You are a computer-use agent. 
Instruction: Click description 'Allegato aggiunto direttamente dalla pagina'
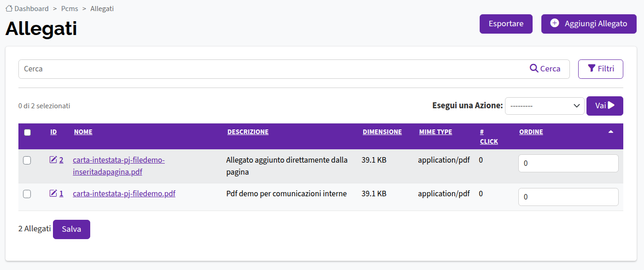point(287,166)
